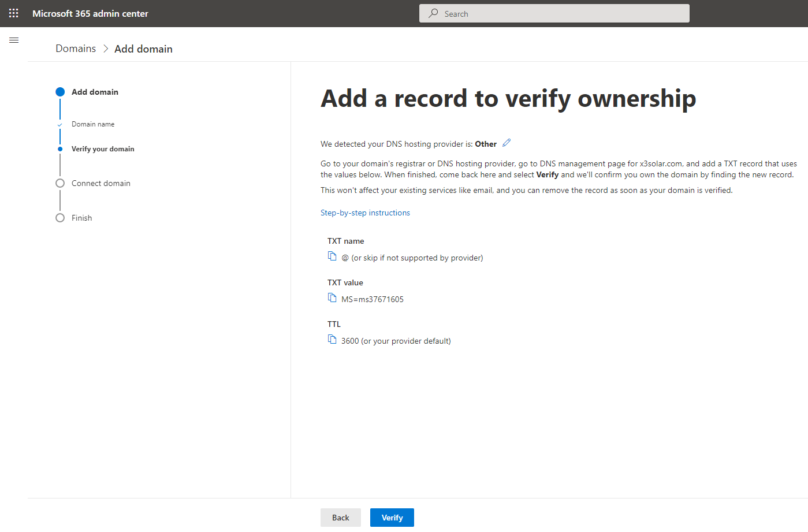Click the Verify button
This screenshot has width=808, height=532.
[x=392, y=518]
